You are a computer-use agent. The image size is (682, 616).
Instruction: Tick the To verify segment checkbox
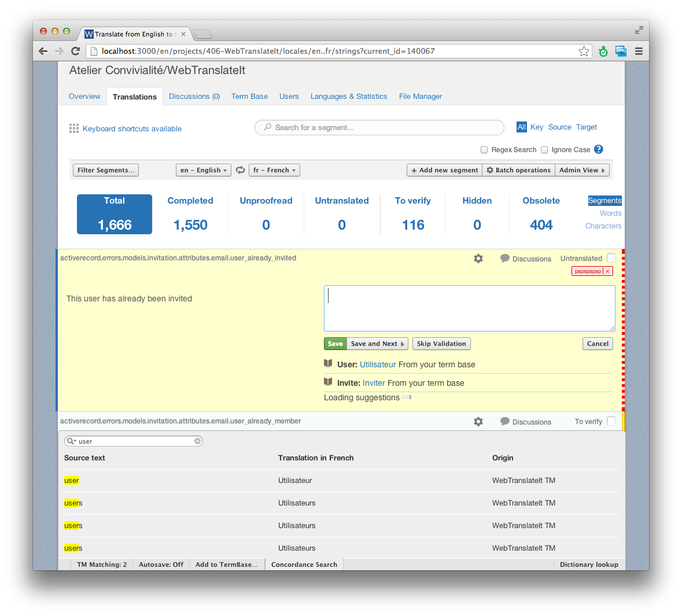pyautogui.click(x=611, y=421)
